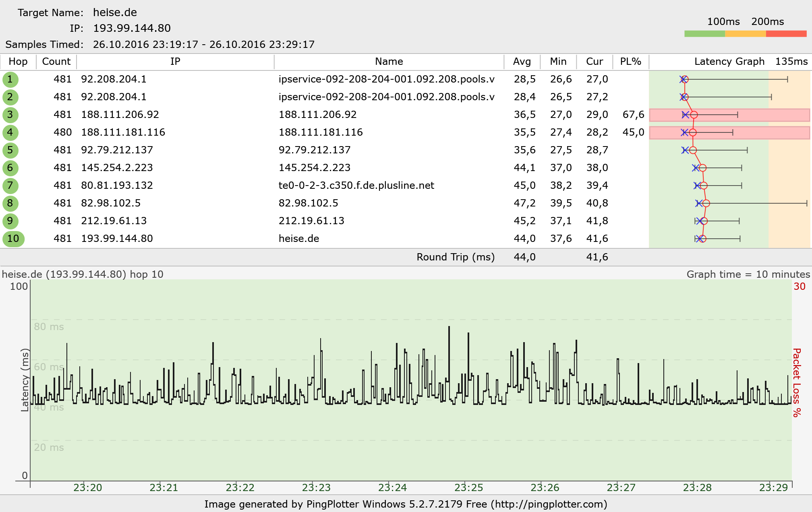The height and width of the screenshot is (512, 812).
Task: Select the hop 3 green circle icon
Action: pos(10,115)
